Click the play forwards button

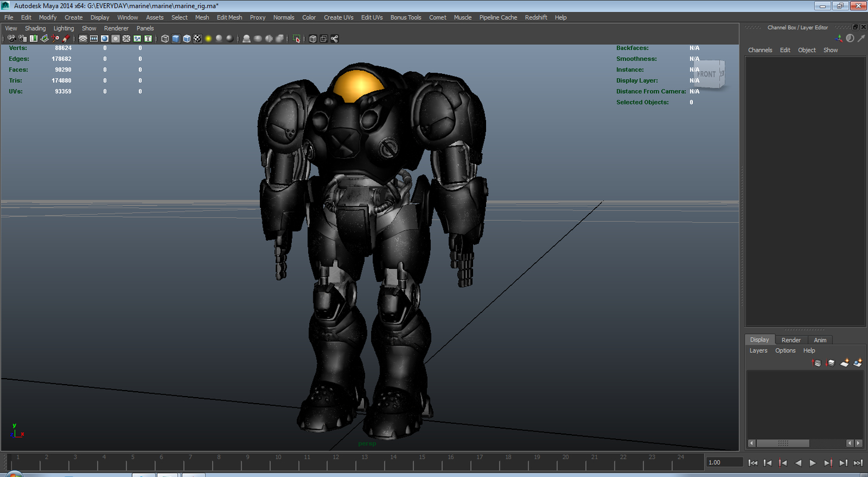(813, 463)
